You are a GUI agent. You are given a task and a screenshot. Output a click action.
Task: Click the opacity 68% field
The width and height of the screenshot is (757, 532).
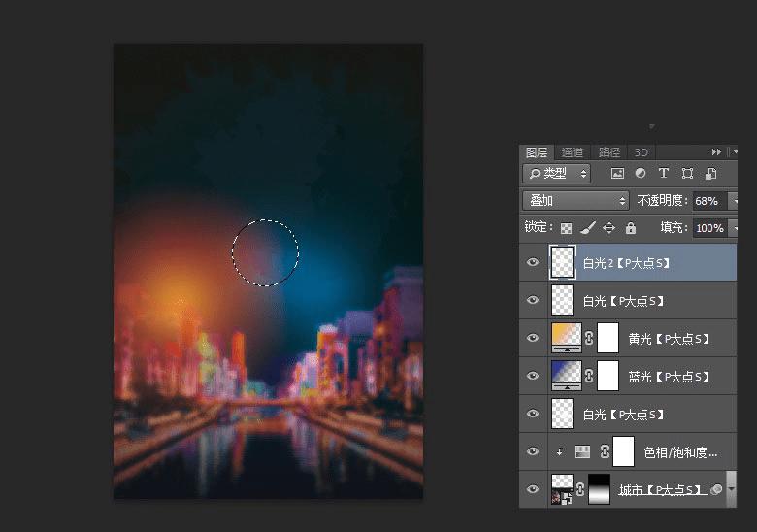coord(709,201)
